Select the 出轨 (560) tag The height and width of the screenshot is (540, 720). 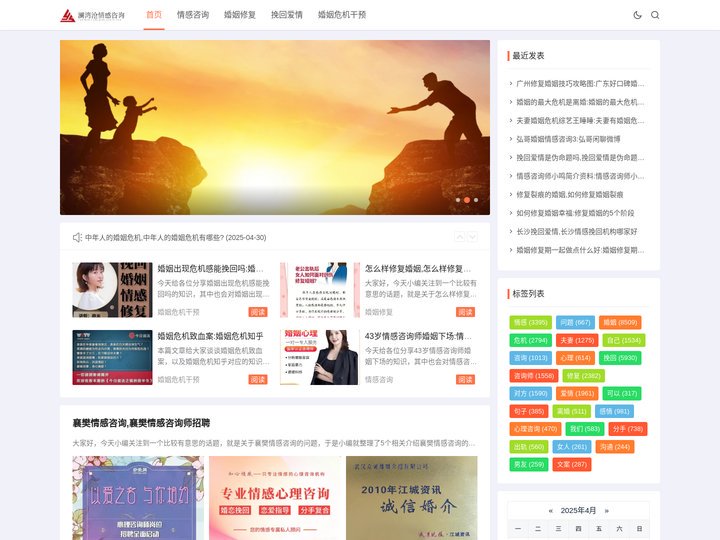(529, 447)
